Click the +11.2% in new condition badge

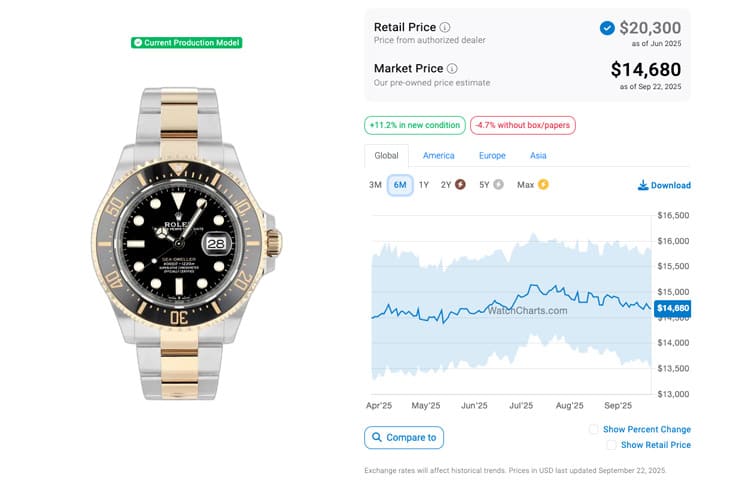point(414,125)
